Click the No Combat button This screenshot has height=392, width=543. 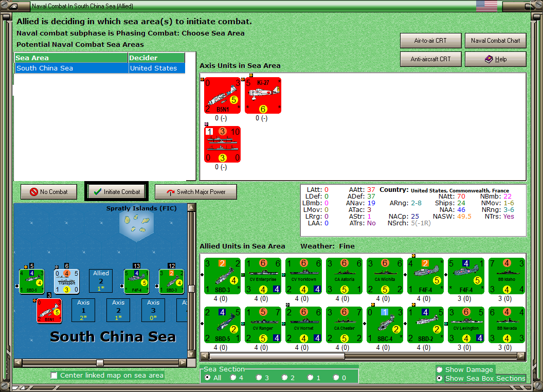(x=49, y=192)
